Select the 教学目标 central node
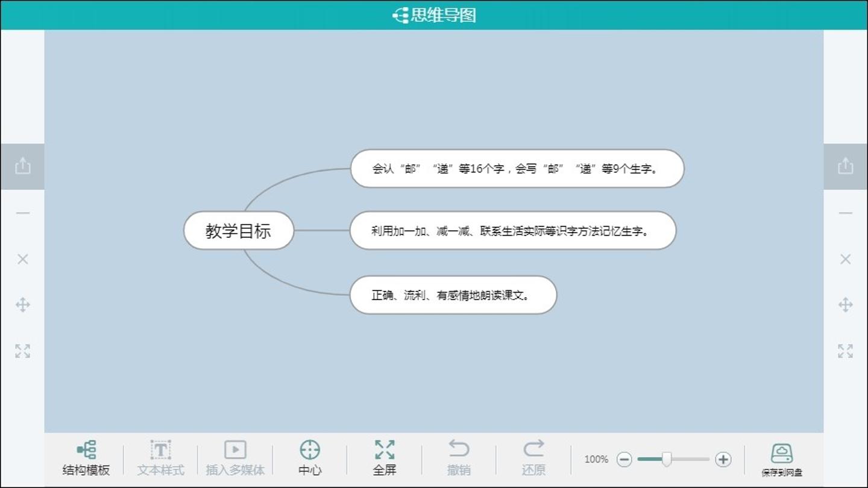Screen dimensions: 868x488 point(239,231)
